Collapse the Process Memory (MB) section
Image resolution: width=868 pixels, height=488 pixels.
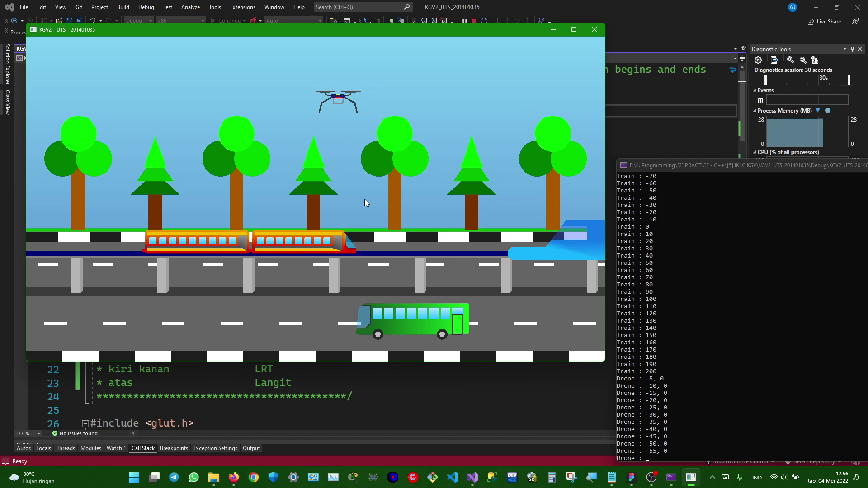coord(755,111)
